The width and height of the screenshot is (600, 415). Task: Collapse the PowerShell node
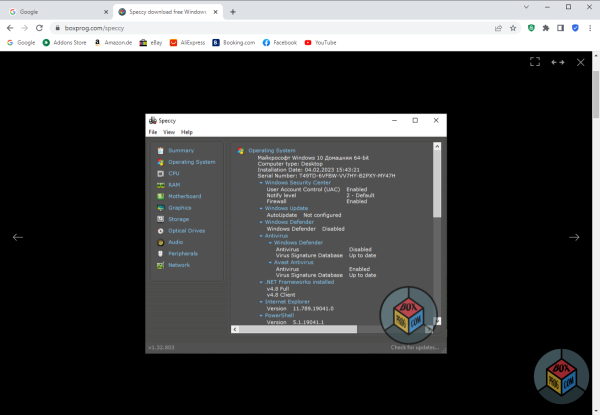tap(261, 316)
